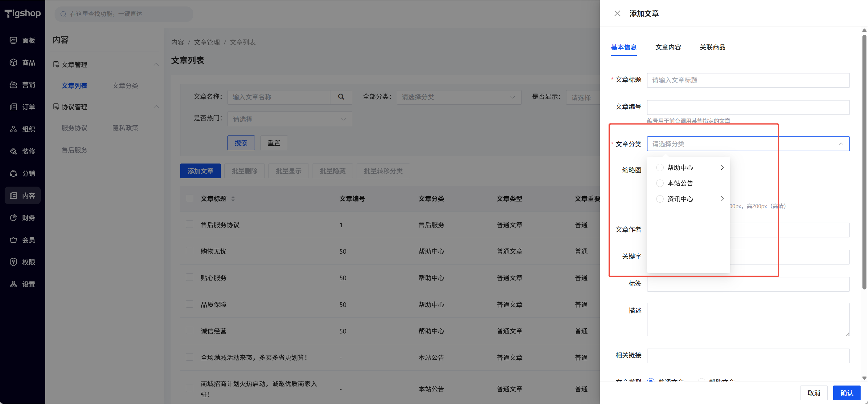Collapse the 协议管理 menu group
The image size is (868, 404).
(156, 107)
